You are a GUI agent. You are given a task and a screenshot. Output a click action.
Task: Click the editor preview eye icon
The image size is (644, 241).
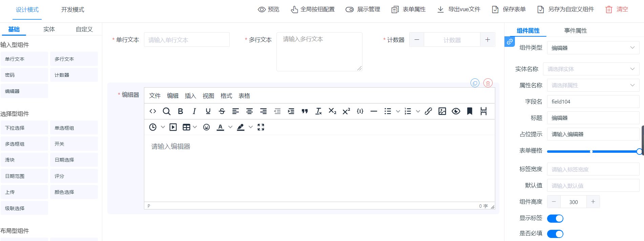456,111
